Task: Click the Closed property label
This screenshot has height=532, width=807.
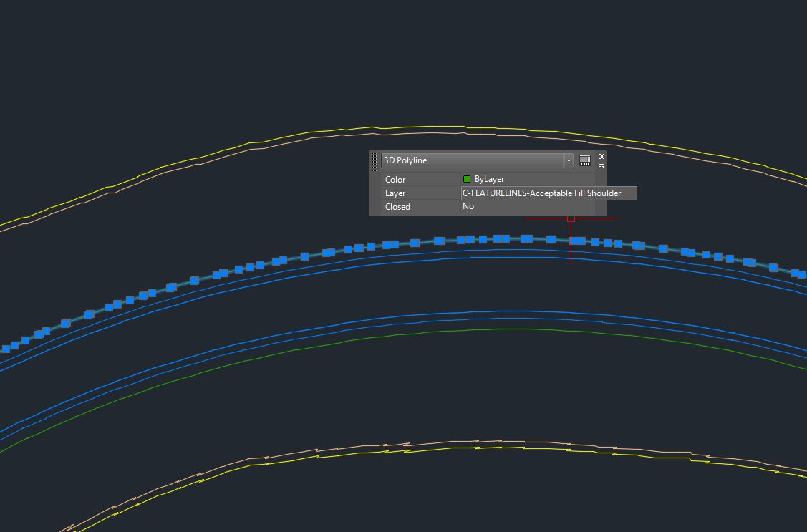Action: tap(398, 207)
